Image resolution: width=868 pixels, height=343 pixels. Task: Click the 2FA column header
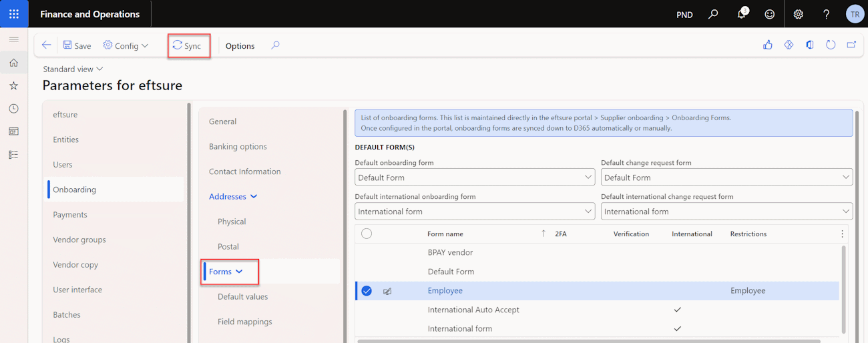click(561, 234)
